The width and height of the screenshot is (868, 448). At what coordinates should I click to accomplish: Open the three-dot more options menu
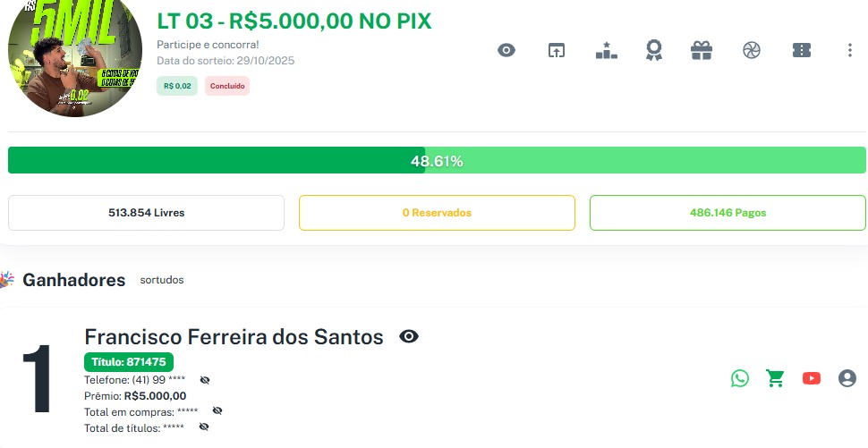pos(849,50)
